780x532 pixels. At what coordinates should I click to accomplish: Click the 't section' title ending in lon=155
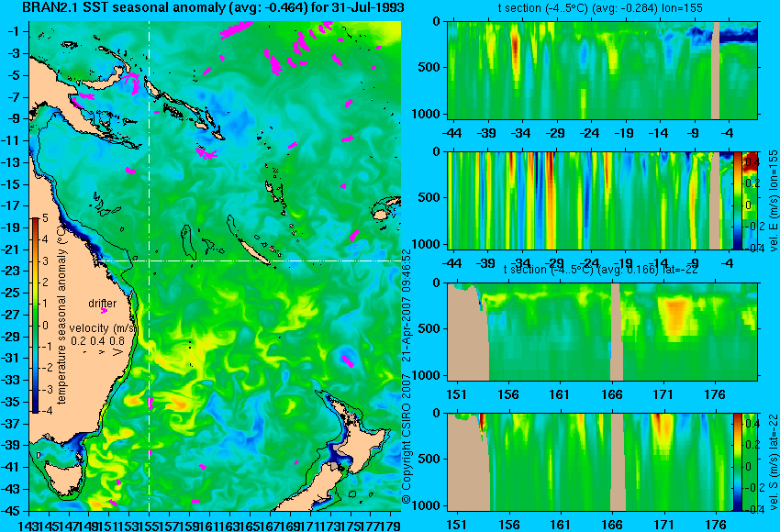pyautogui.click(x=600, y=8)
